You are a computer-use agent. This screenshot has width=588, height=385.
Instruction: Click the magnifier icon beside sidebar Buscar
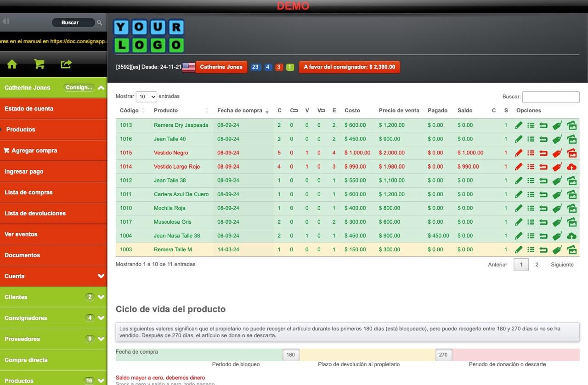coord(99,23)
